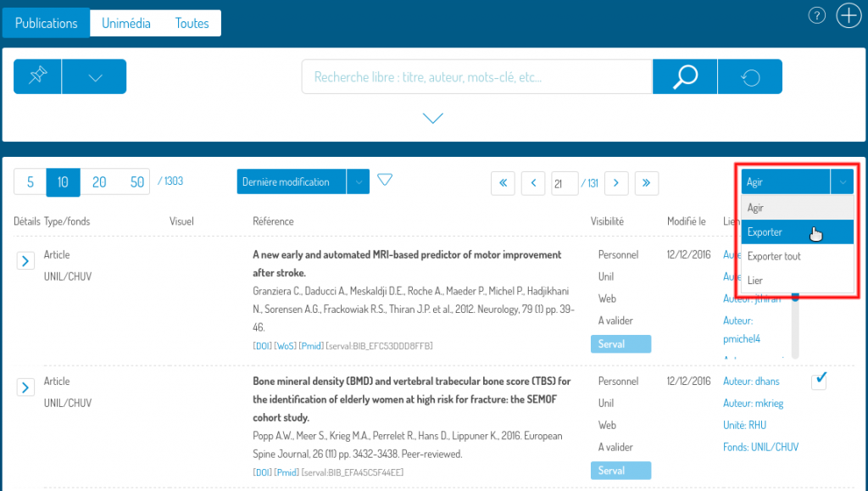Open the Dernière modification sort dropdown
The height and width of the screenshot is (491, 868).
click(292, 181)
